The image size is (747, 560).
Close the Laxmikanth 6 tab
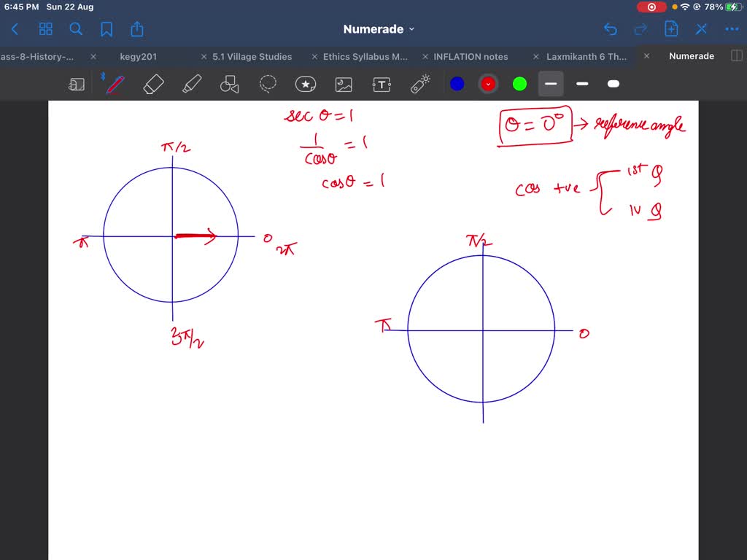[x=536, y=57]
